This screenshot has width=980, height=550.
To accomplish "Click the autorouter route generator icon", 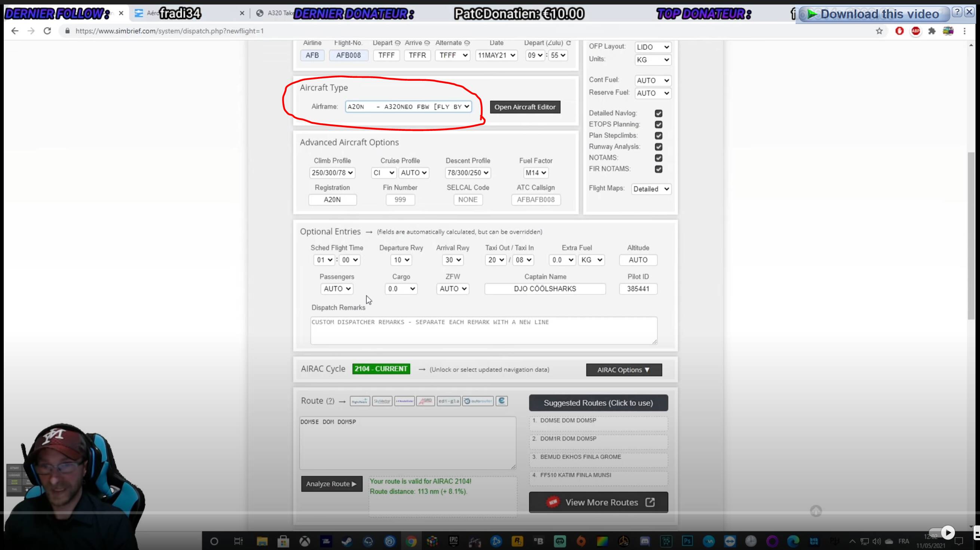I will tap(477, 401).
